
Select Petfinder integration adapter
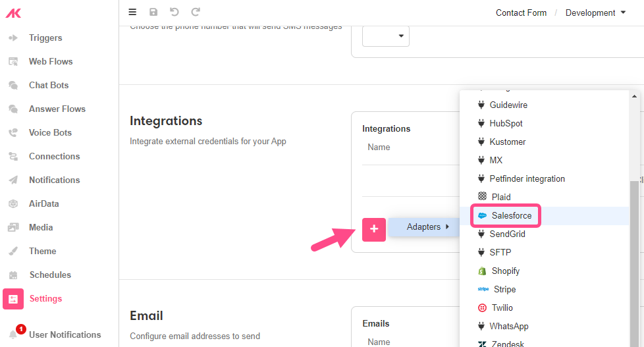click(x=527, y=179)
